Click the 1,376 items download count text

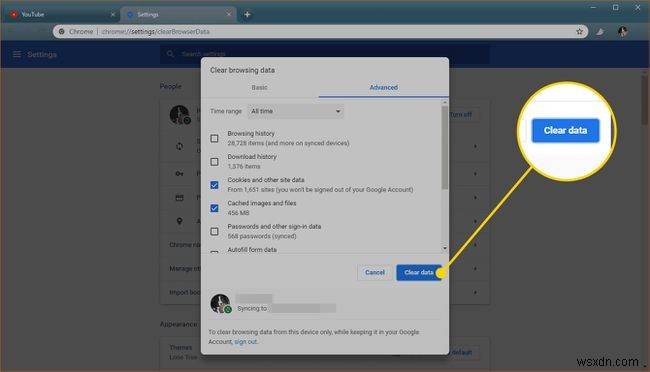(244, 166)
